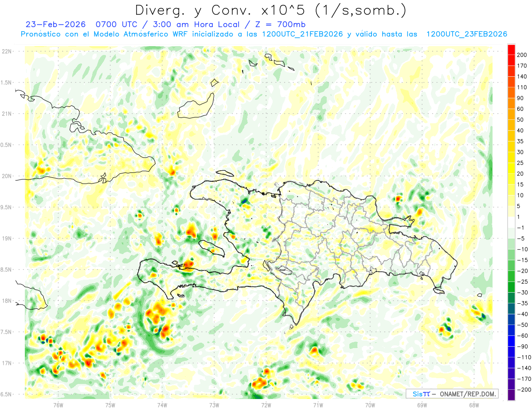Click the yellow color bar segment between 20 and 25
The width and height of the screenshot is (532, 411).
click(x=512, y=168)
